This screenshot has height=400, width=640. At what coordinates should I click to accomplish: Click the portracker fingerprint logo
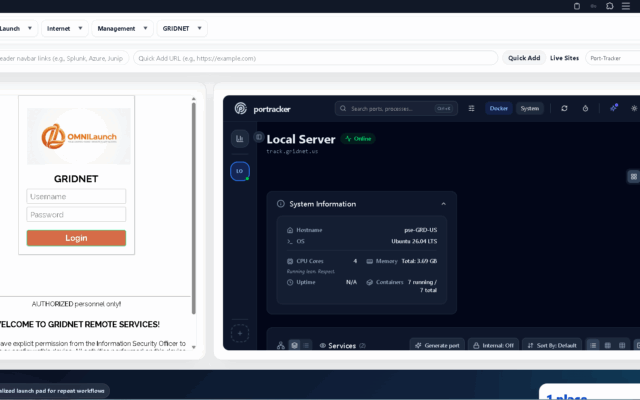tap(240, 109)
